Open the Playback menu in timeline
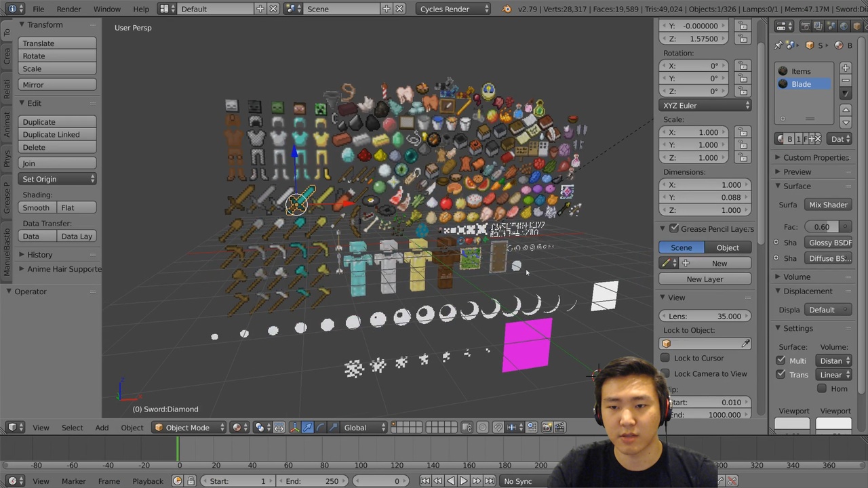 (x=148, y=481)
